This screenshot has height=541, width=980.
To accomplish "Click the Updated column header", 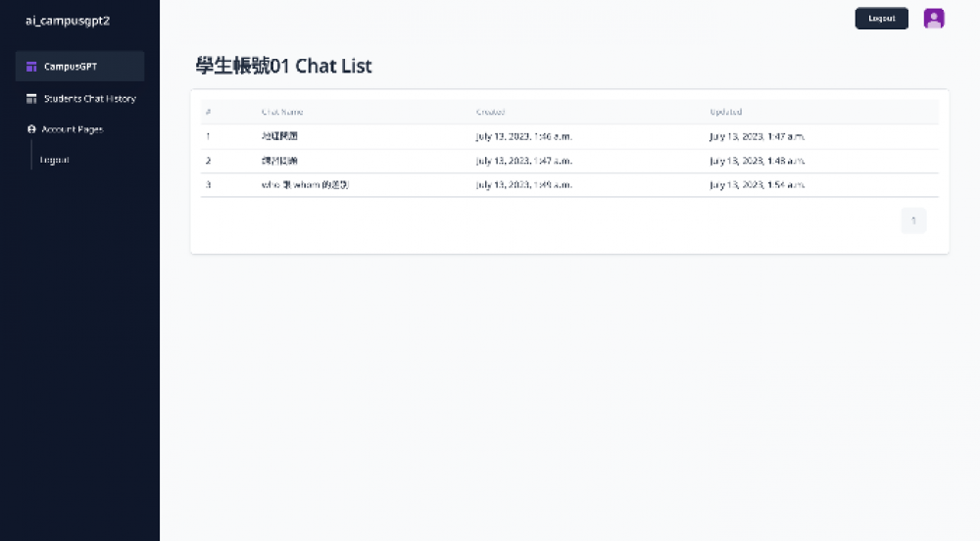I will pos(725,112).
